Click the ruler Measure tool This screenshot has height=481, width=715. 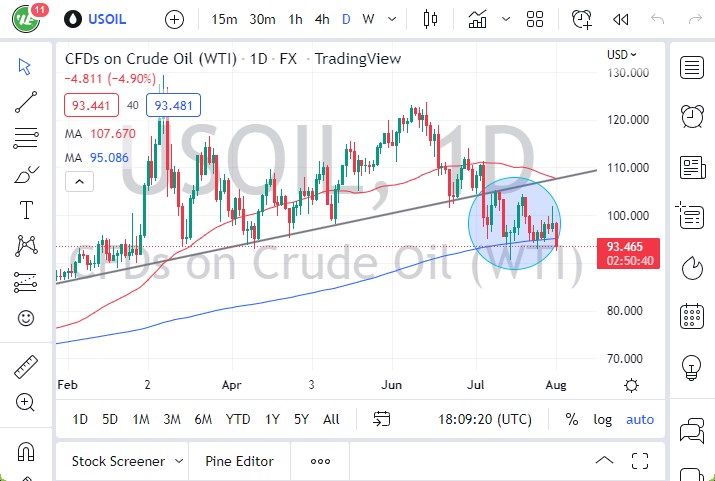pyautogui.click(x=26, y=367)
